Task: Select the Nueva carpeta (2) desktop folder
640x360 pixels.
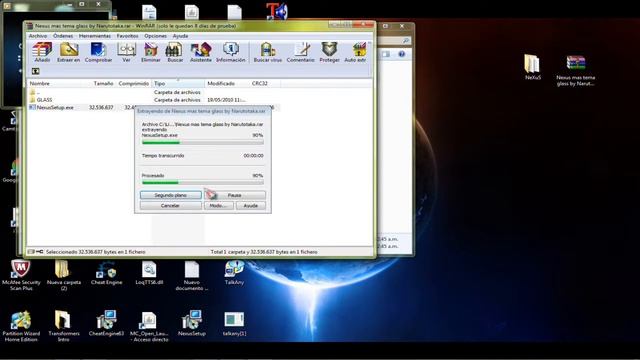Action: (64, 275)
